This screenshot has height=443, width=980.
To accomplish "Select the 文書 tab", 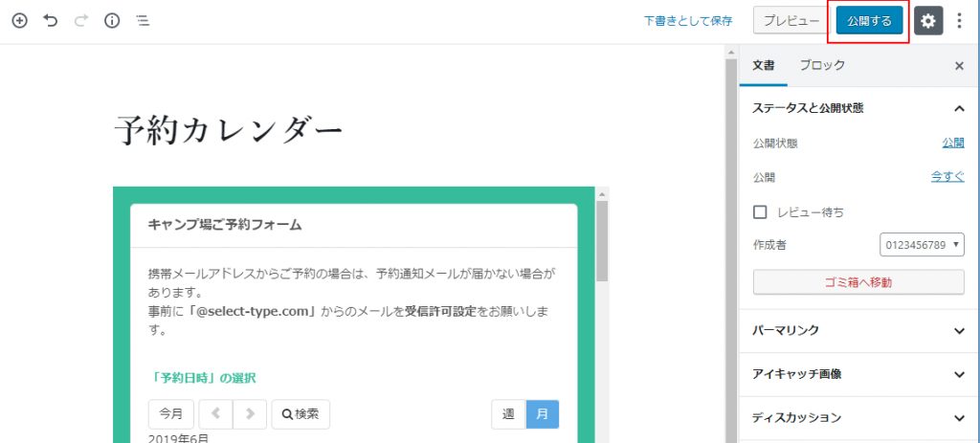I will click(x=763, y=66).
